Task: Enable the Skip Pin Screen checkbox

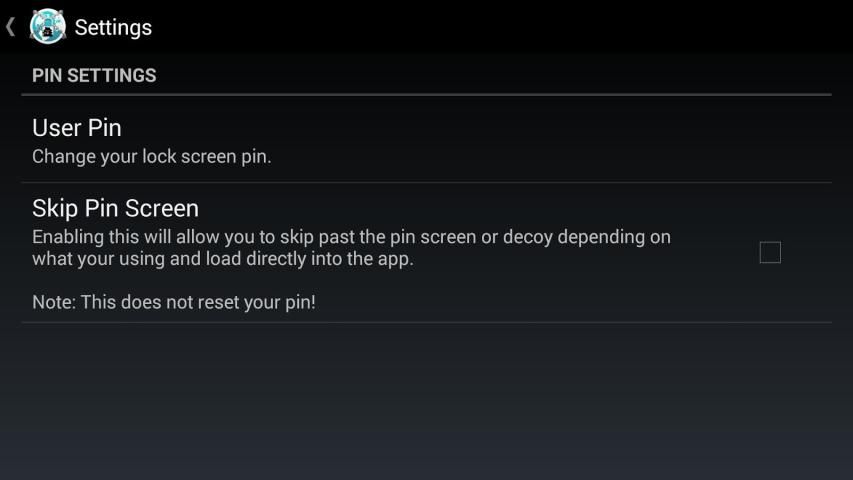Action: pyautogui.click(x=770, y=253)
